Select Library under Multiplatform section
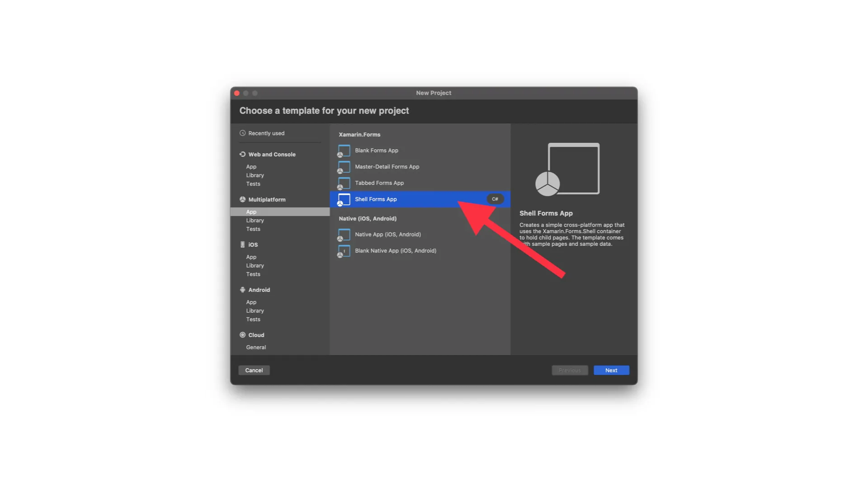The width and height of the screenshot is (868, 488). pyautogui.click(x=255, y=220)
